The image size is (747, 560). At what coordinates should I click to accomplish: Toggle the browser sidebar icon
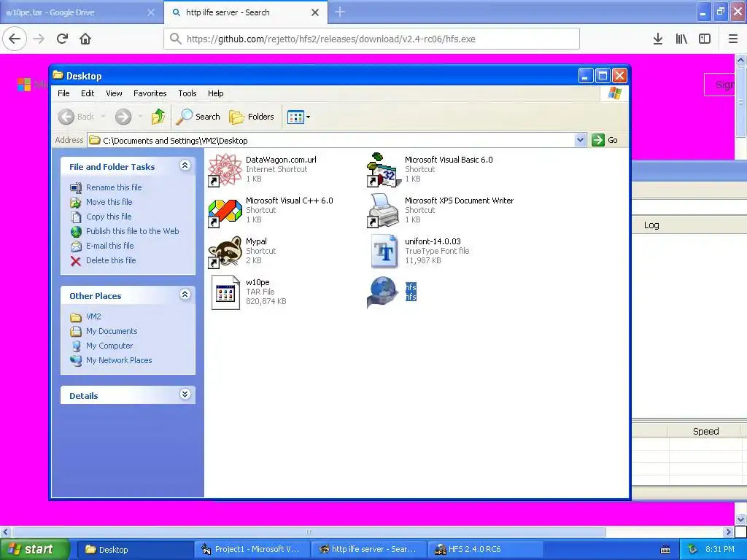pos(705,39)
